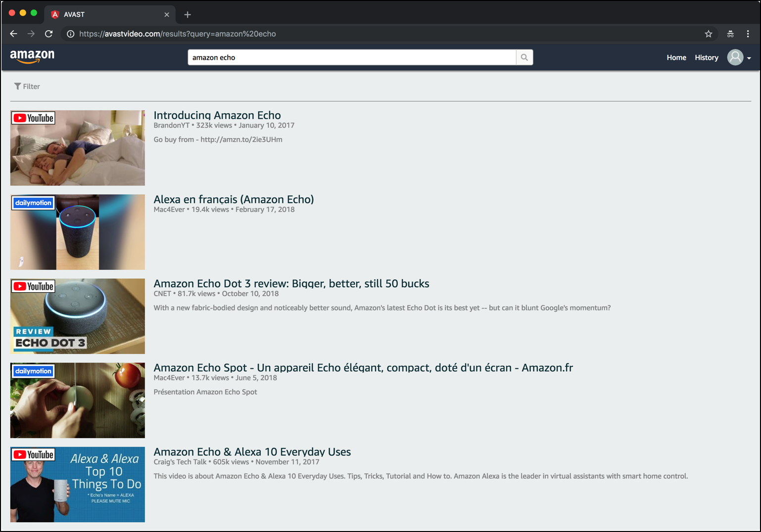Image resolution: width=761 pixels, height=532 pixels.
Task: Click the amazon echo search field
Action: click(x=352, y=57)
